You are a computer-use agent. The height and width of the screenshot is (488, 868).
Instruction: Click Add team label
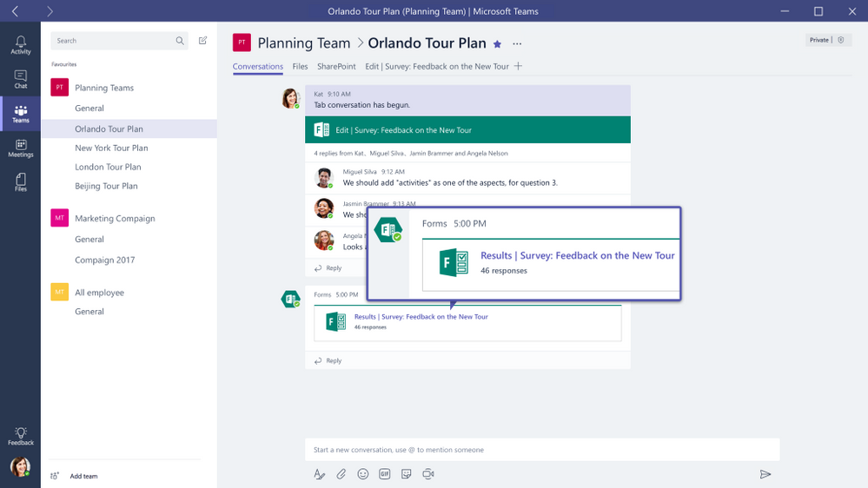tap(83, 476)
